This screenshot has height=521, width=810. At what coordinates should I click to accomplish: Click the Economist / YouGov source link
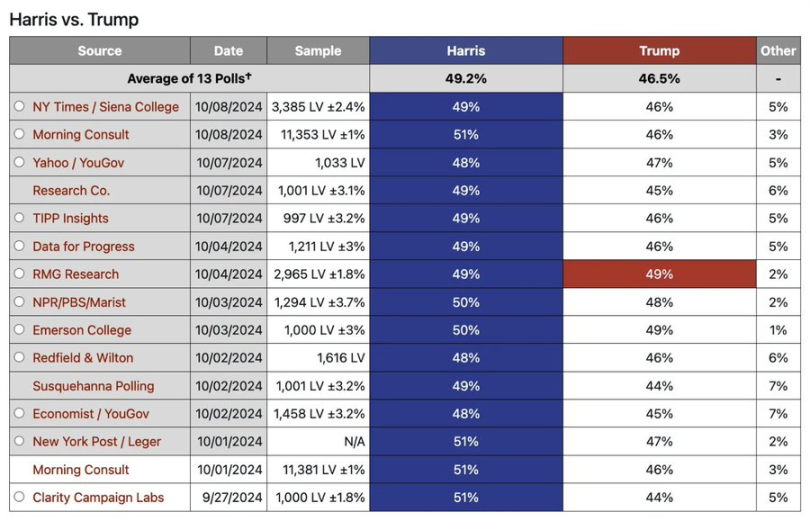93,413
